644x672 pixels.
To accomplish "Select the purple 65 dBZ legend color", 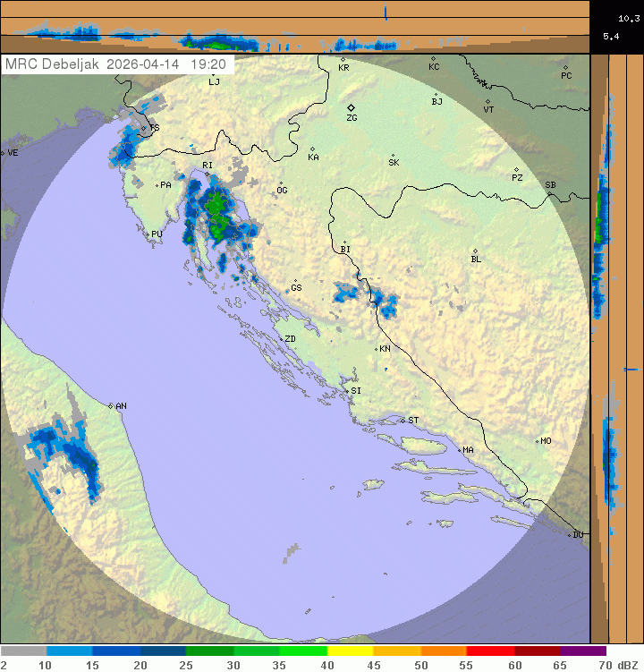I will pos(583,651).
